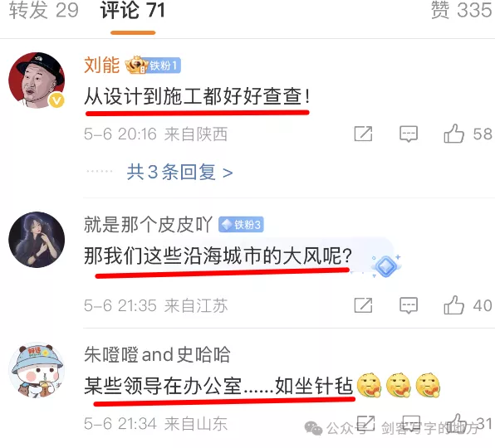The width and height of the screenshot is (495, 448).
Task: Share 刘能's comment via forward icon
Action: (363, 134)
